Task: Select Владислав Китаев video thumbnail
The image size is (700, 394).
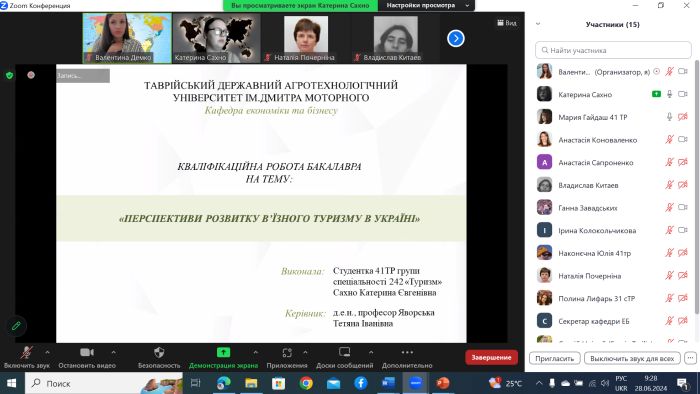Action: (396, 38)
